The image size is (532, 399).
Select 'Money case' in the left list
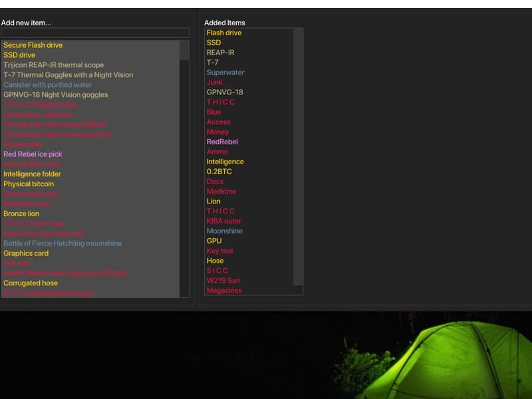23,144
